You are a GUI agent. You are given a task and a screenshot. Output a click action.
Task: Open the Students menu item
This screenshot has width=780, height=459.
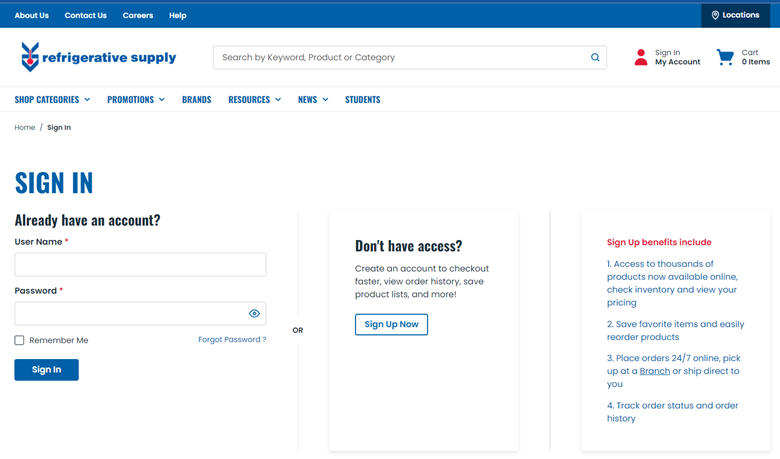[363, 99]
